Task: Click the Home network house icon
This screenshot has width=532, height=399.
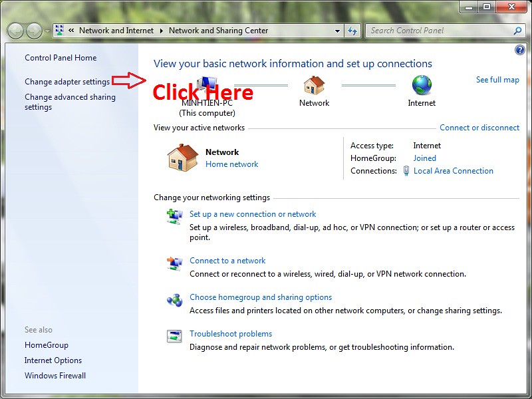Action: (183, 158)
